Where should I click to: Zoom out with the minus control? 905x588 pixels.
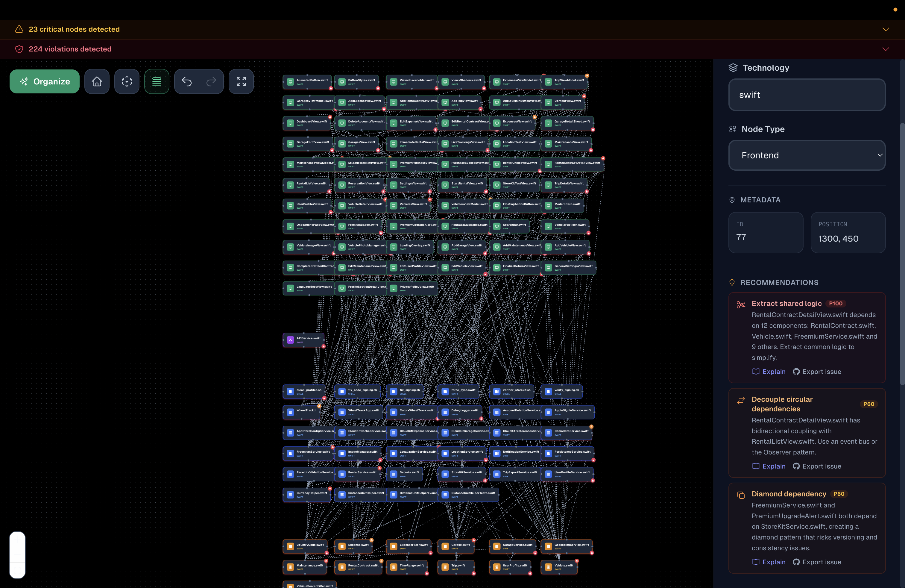coord(17,555)
